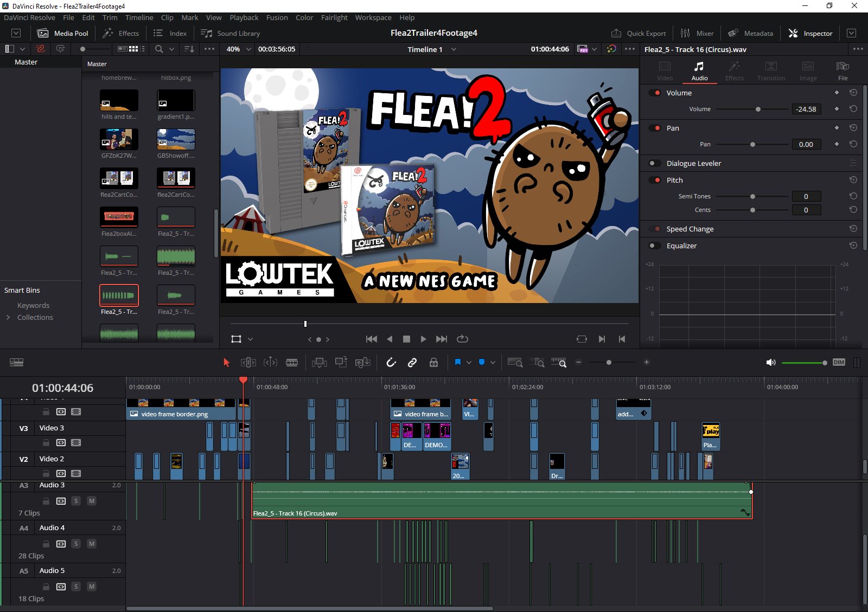Open the Metadata panel
Screen dimensions: 868x612
tap(751, 33)
